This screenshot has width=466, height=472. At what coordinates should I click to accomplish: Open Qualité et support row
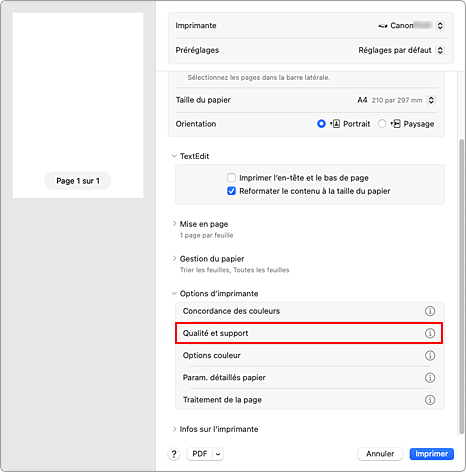(310, 333)
